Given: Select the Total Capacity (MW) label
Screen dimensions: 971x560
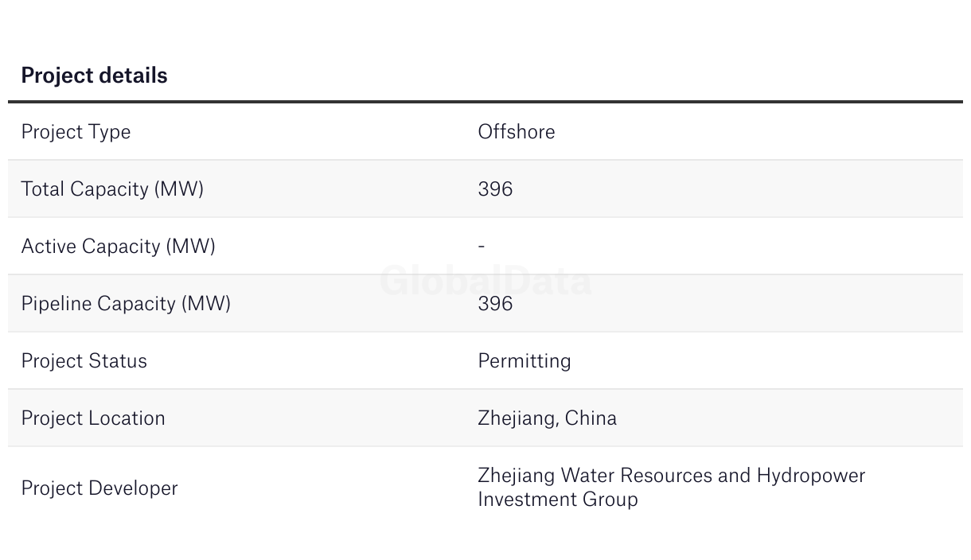Looking at the screenshot, I should click(112, 189).
